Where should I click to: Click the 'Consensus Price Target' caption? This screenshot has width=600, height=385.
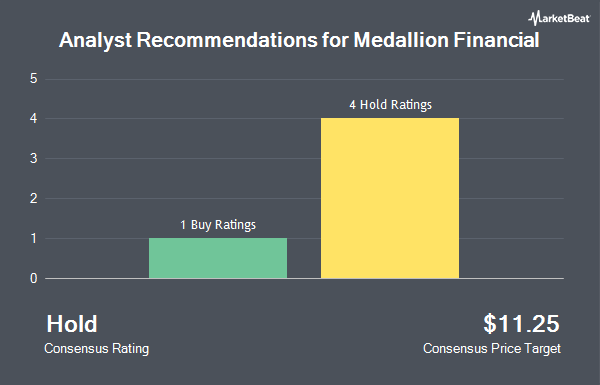click(492, 349)
